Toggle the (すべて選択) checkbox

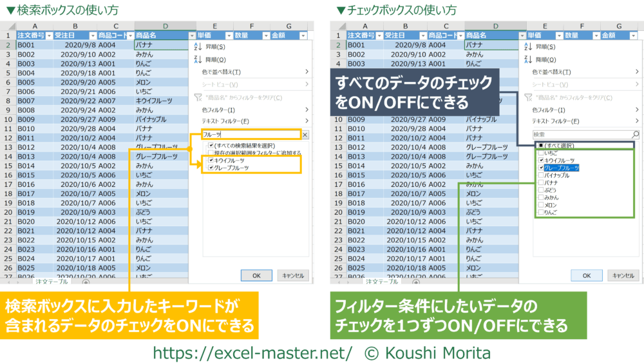click(540, 146)
